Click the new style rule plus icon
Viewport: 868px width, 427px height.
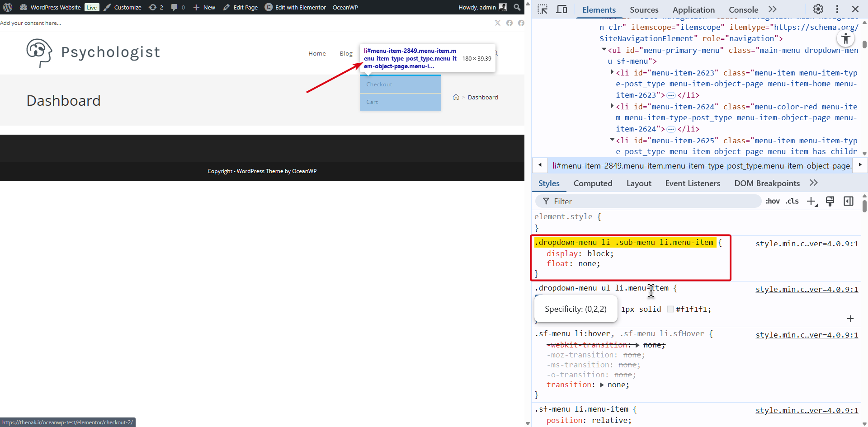pos(812,202)
